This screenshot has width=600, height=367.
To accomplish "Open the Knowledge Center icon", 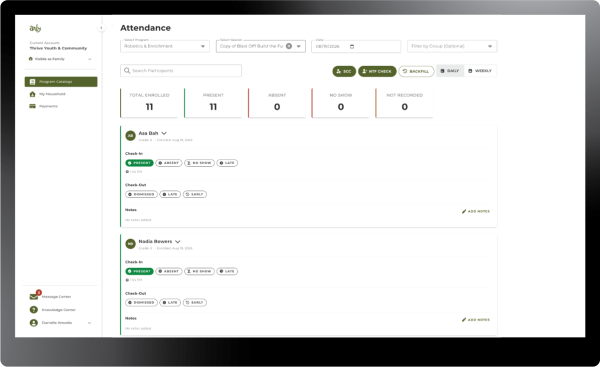I will [34, 310].
